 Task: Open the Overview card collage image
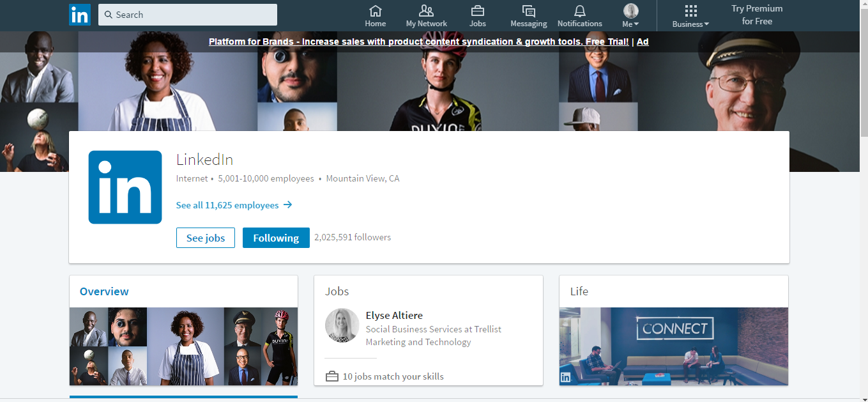[183, 346]
